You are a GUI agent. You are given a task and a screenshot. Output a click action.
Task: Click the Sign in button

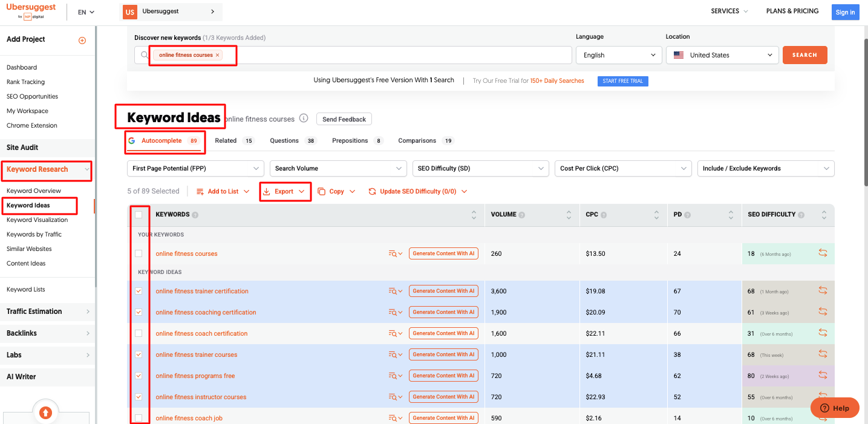[845, 12]
